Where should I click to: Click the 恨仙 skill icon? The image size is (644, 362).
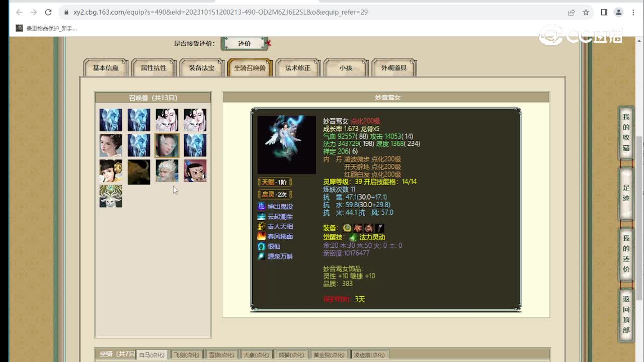(261, 246)
